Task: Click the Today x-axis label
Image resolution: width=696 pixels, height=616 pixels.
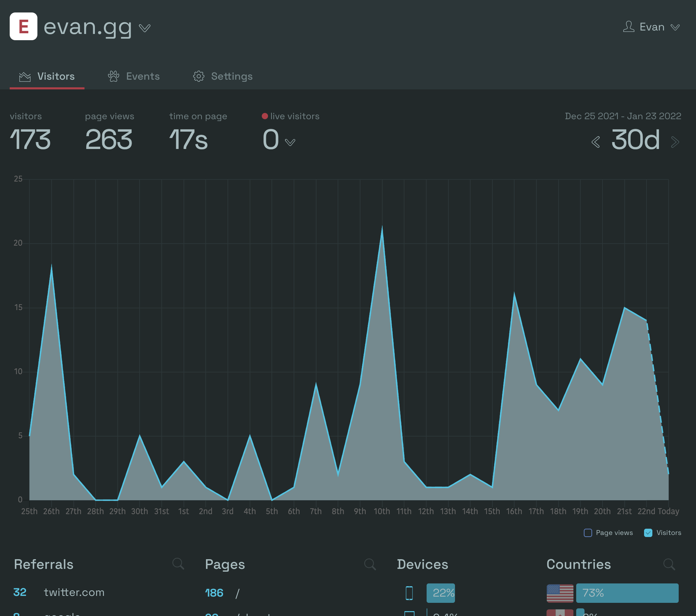Action: click(x=668, y=511)
